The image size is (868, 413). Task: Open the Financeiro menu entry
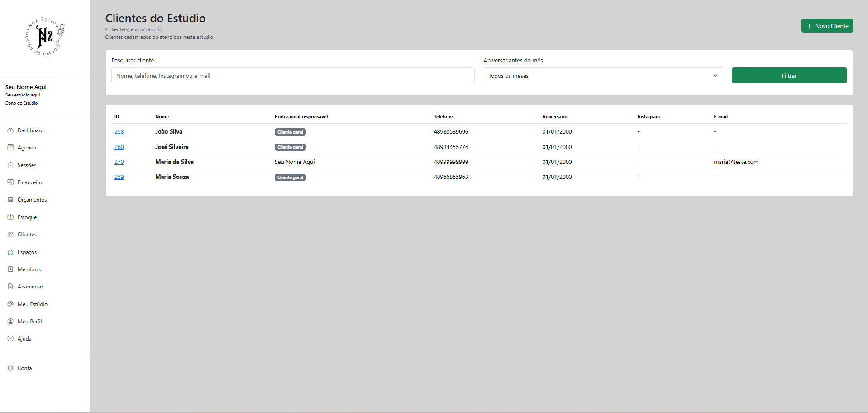click(x=30, y=182)
